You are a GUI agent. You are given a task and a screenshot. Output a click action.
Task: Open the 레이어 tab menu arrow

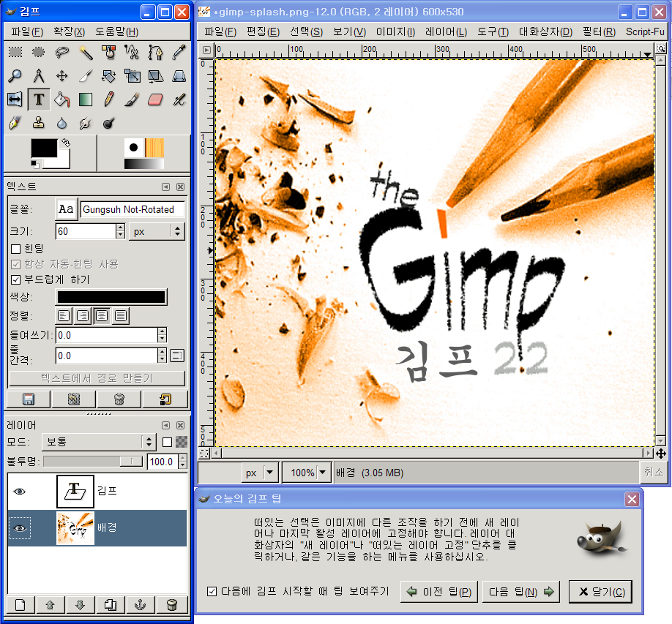[x=166, y=425]
